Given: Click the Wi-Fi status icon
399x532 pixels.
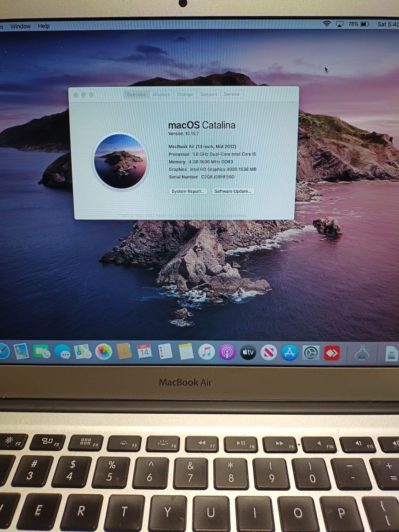Looking at the screenshot, I should pyautogui.click(x=327, y=24).
